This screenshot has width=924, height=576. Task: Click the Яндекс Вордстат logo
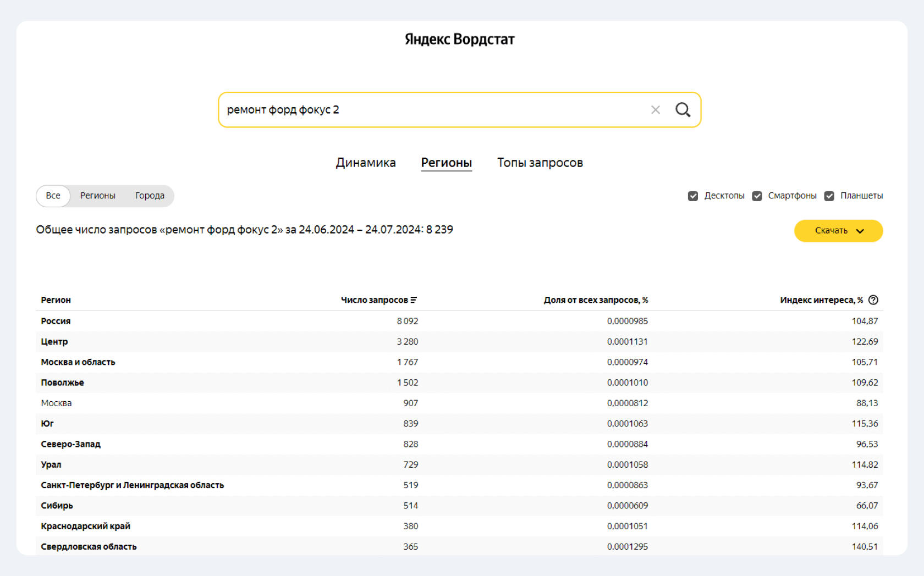460,39
